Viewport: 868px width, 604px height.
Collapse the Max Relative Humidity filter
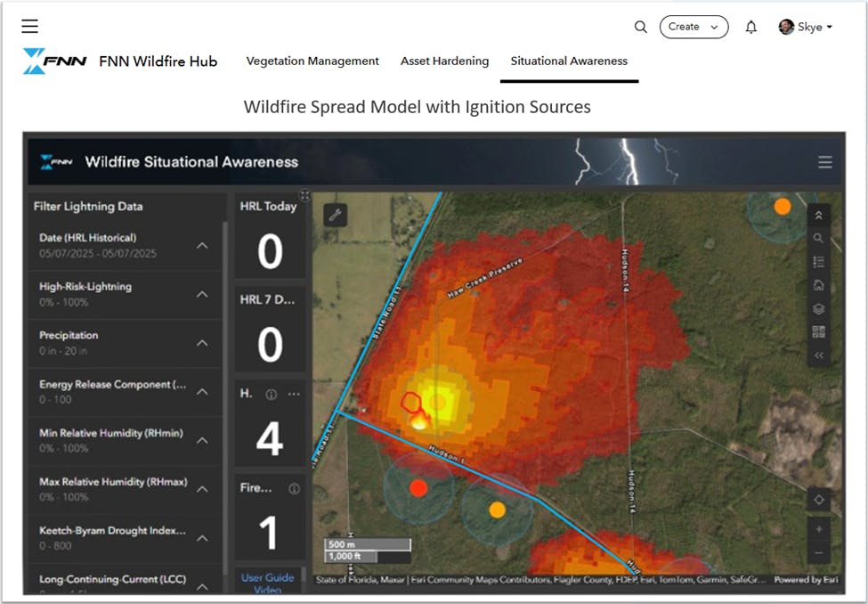coord(203,489)
